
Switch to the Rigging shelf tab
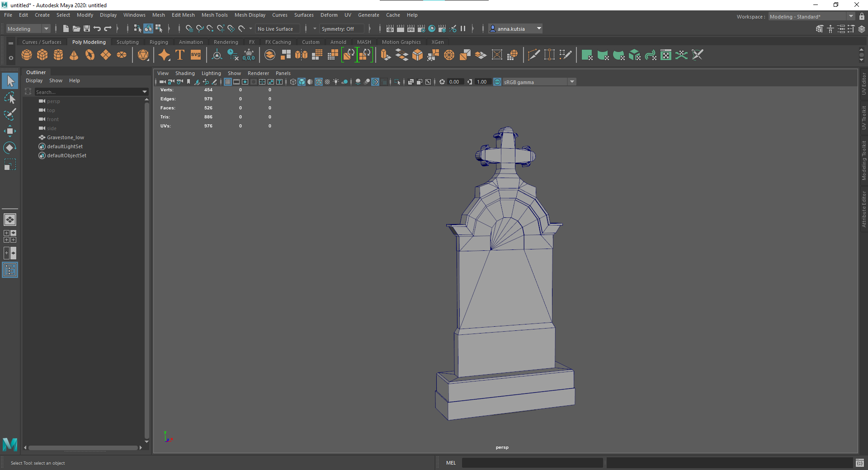159,42
